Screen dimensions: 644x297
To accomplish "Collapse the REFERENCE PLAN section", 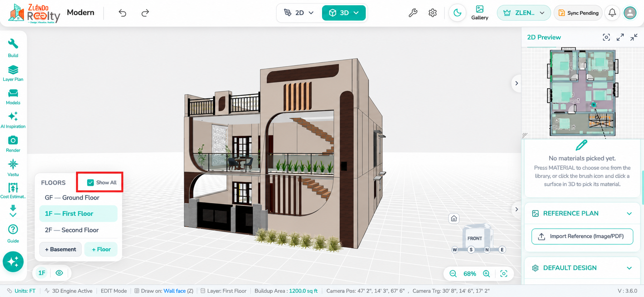I will coord(629,214).
